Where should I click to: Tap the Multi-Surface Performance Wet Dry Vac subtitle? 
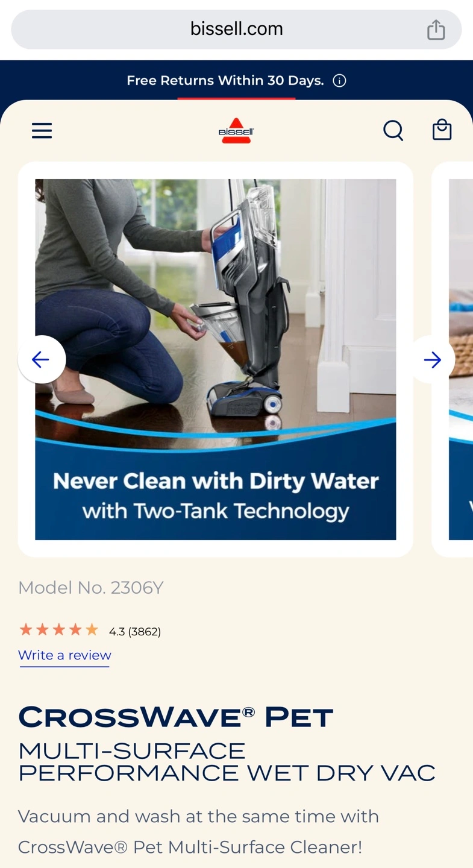pyautogui.click(x=227, y=762)
